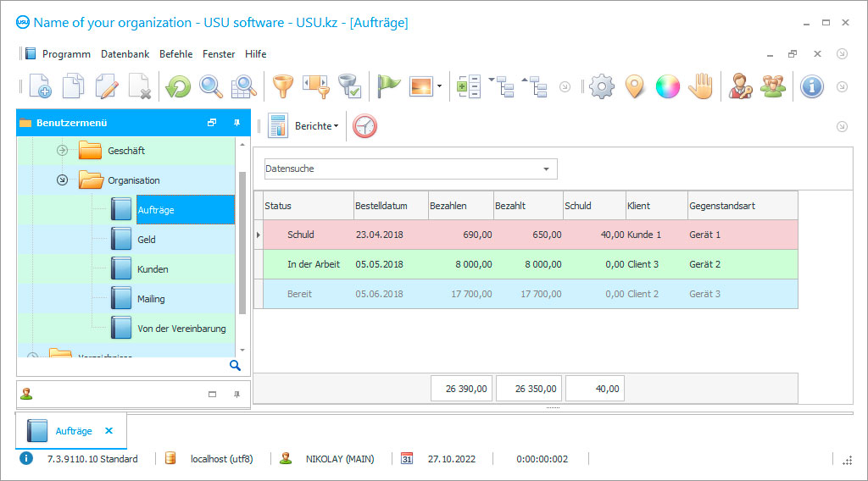This screenshot has height=481, width=868.
Task: Click the copy record icon
Action: point(73,86)
